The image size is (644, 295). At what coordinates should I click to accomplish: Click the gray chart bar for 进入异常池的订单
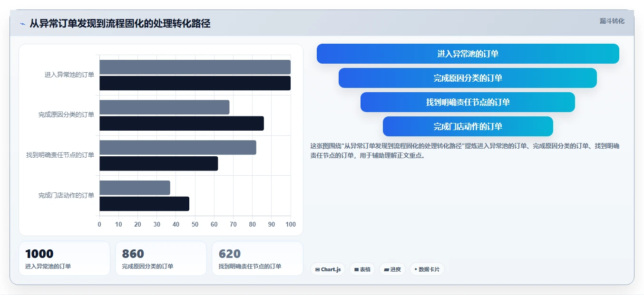[195, 67]
